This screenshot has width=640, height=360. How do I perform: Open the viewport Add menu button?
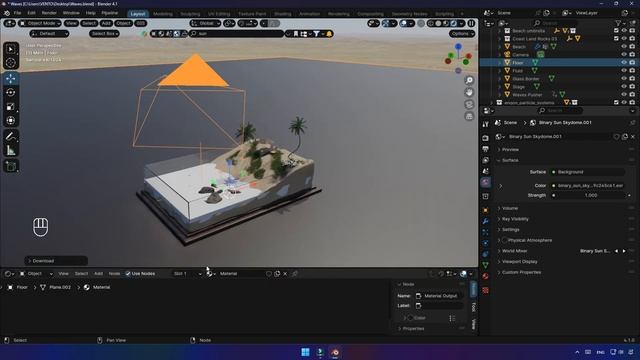pyautogui.click(x=106, y=23)
